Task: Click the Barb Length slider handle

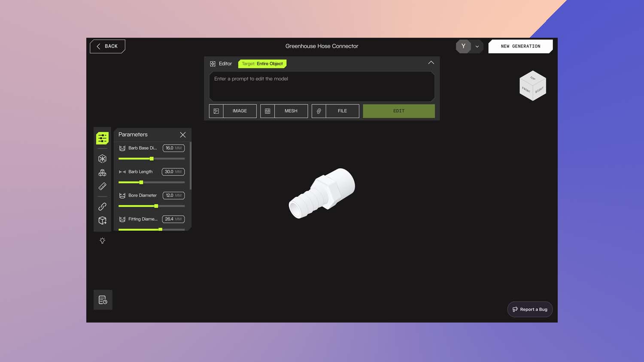Action: point(141,182)
